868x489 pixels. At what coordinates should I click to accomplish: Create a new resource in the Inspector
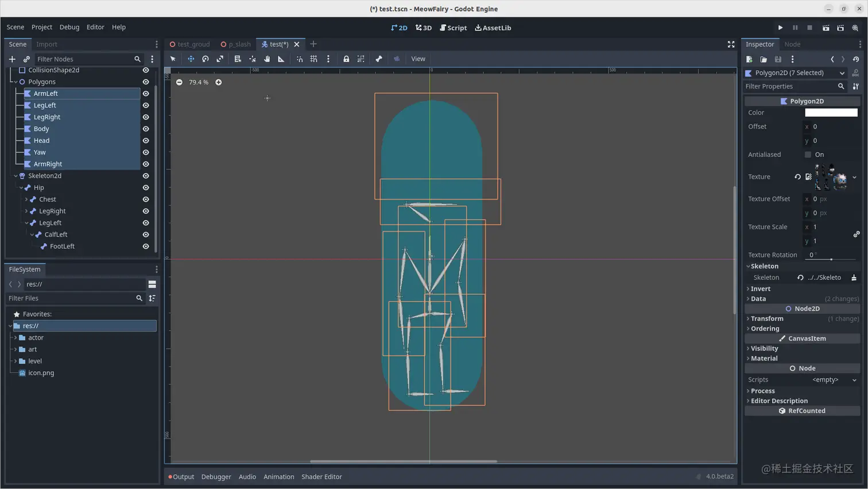coord(749,59)
